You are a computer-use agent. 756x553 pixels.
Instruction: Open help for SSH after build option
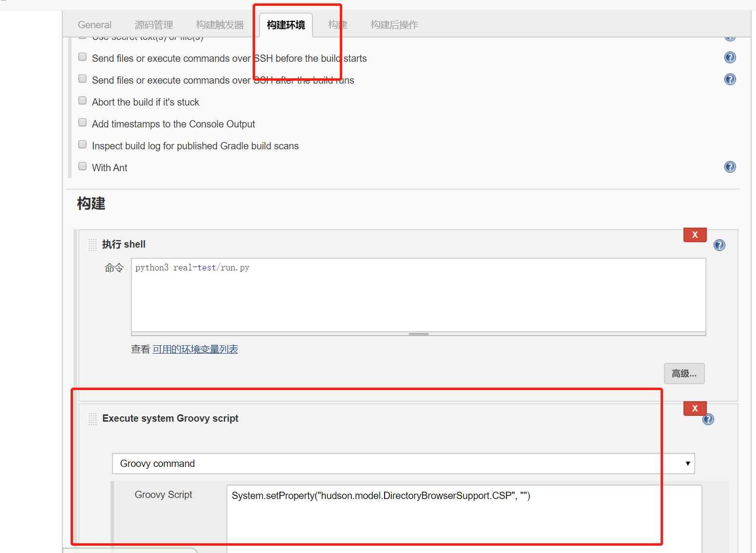pos(730,79)
